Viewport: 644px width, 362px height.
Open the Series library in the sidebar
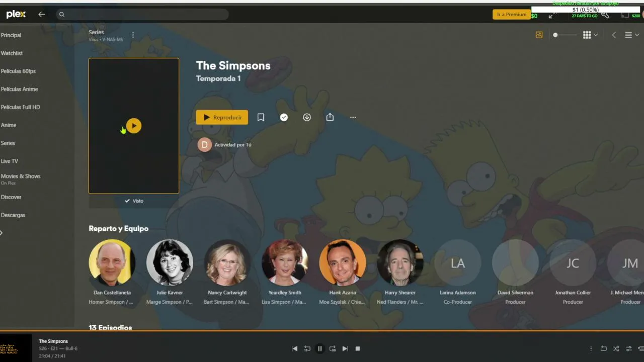(x=8, y=143)
